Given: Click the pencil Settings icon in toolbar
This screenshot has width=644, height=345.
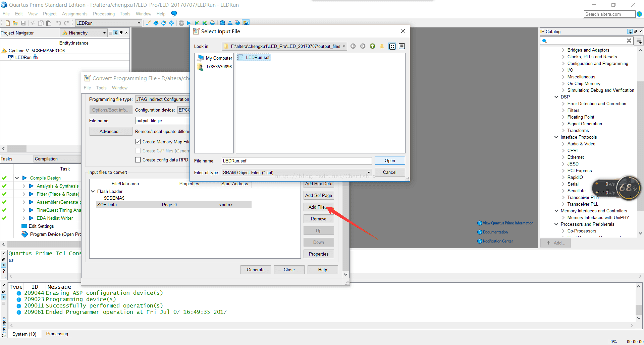Looking at the screenshot, I should [148, 23].
